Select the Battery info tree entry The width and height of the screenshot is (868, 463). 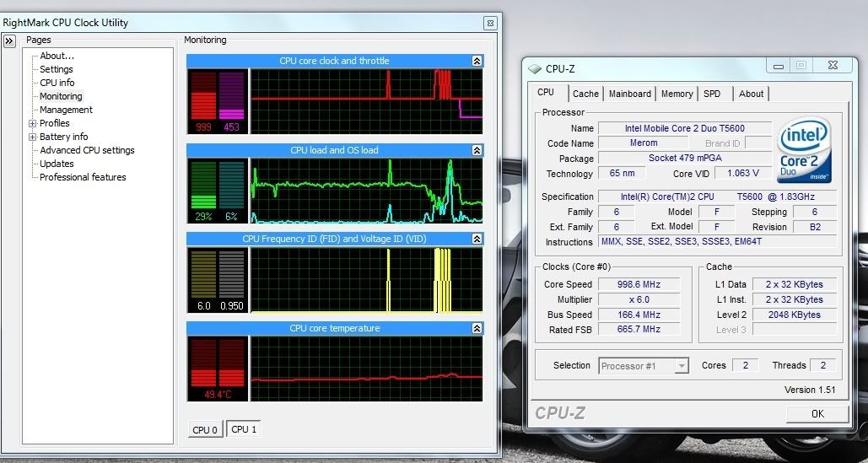click(63, 137)
